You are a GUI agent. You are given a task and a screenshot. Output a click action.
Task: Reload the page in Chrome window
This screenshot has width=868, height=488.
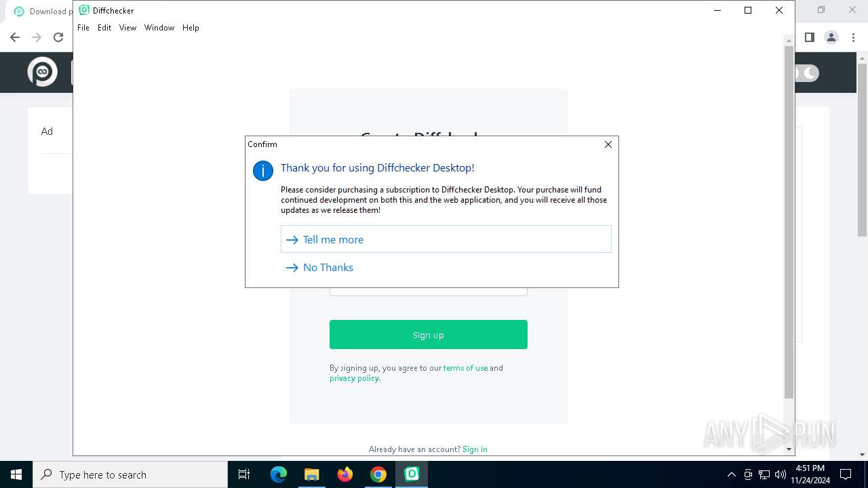(58, 37)
